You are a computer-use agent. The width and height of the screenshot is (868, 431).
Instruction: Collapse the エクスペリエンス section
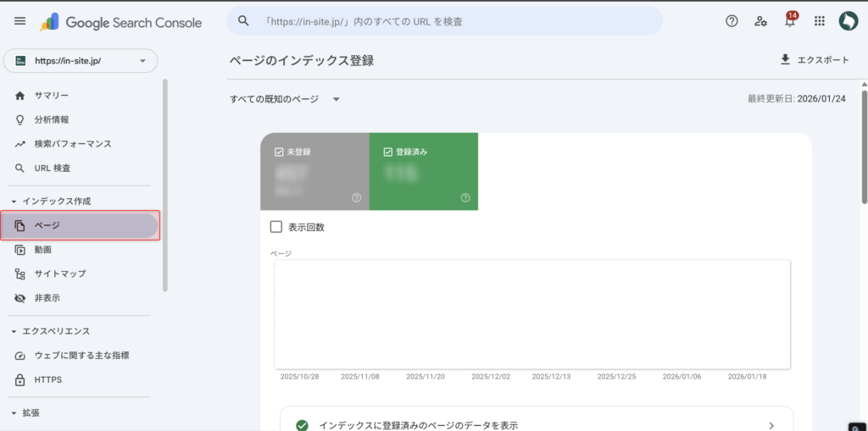click(14, 331)
